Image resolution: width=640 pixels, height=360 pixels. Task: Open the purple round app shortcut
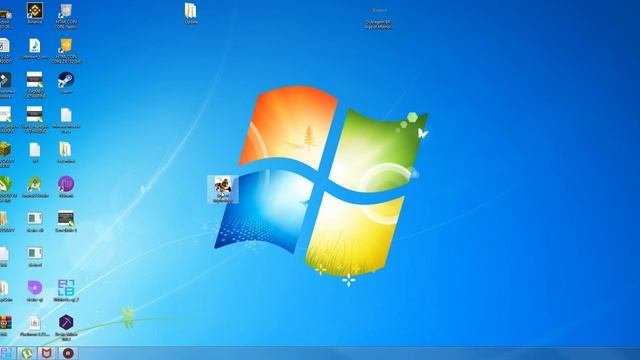click(x=66, y=184)
